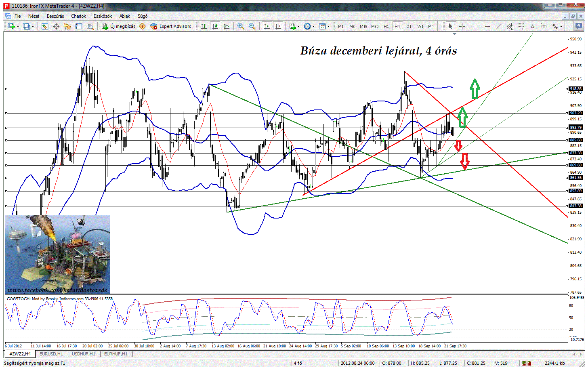
Task: Click the Új megbízás button
Action: click(x=118, y=26)
